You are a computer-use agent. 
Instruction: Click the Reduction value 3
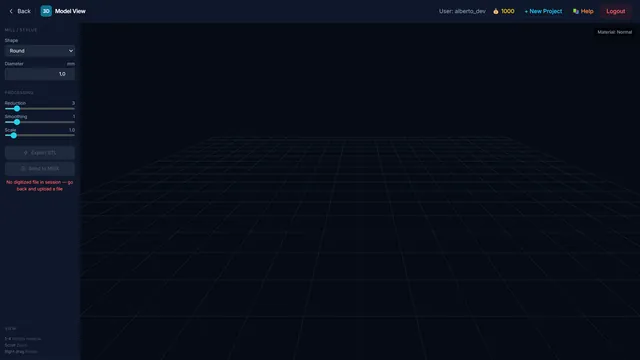[x=73, y=103]
